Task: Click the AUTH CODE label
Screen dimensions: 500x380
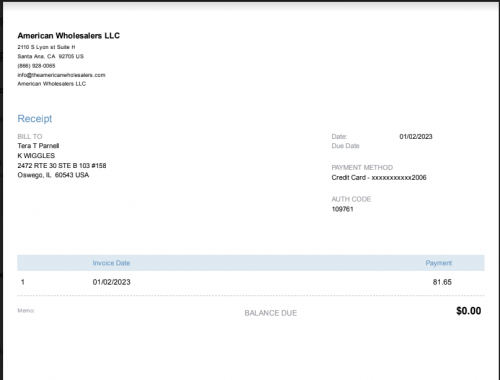Action: coord(351,199)
